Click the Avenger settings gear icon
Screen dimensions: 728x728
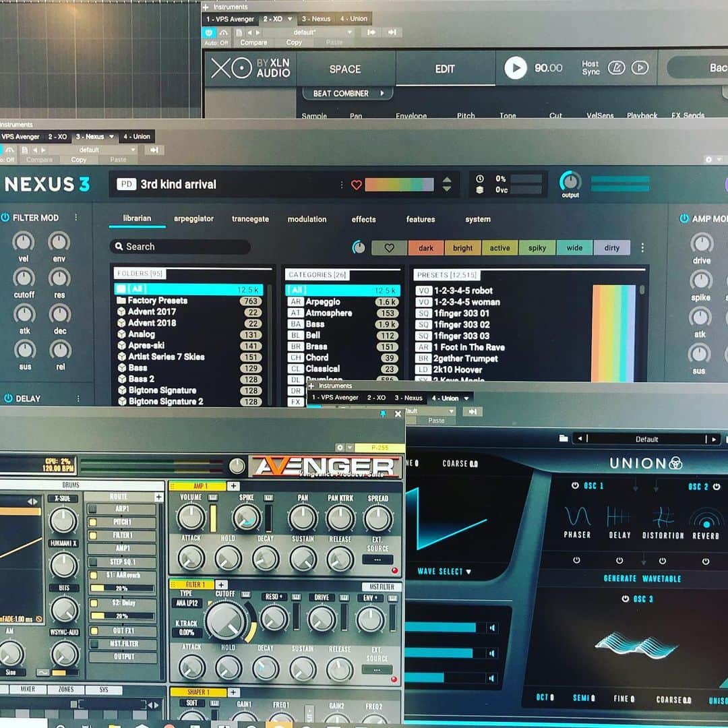click(340, 448)
